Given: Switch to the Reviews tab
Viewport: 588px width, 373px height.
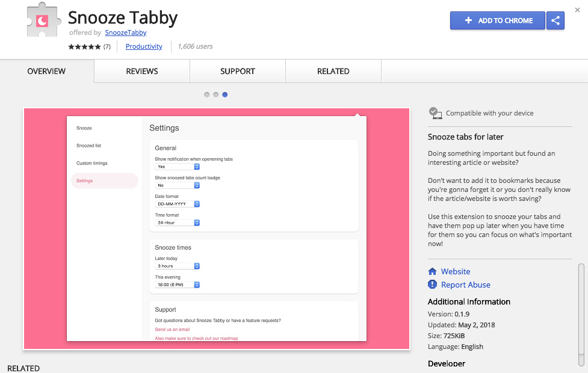Looking at the screenshot, I should [x=142, y=71].
